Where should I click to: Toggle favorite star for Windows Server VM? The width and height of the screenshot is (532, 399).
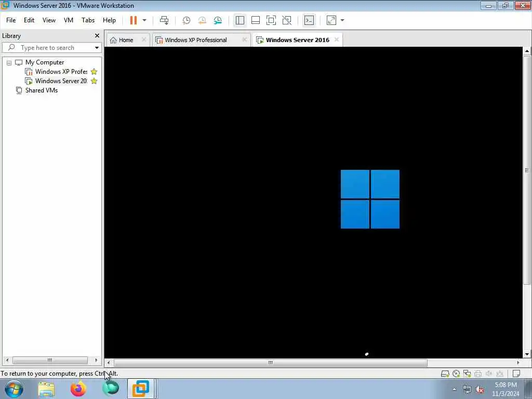(94, 81)
